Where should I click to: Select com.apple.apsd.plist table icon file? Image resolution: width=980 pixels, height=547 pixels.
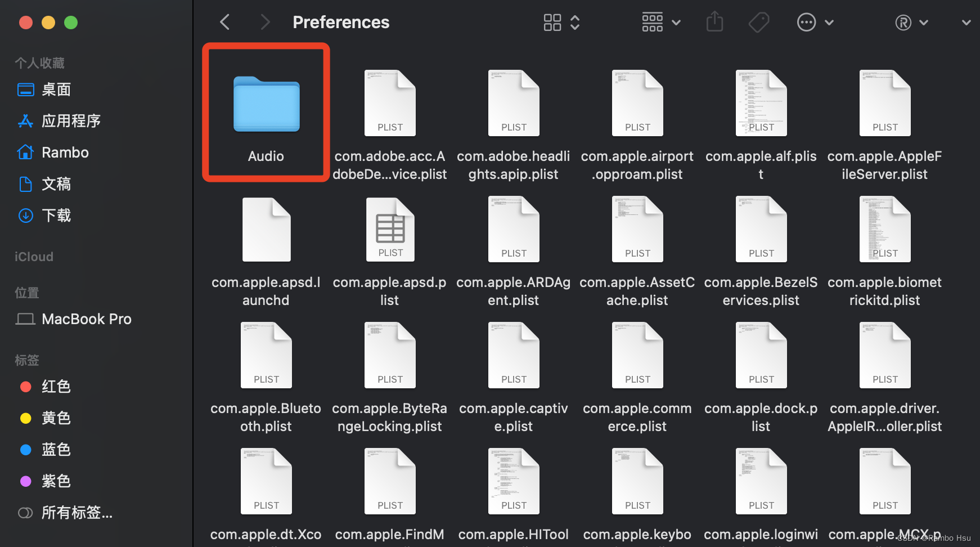pyautogui.click(x=390, y=229)
